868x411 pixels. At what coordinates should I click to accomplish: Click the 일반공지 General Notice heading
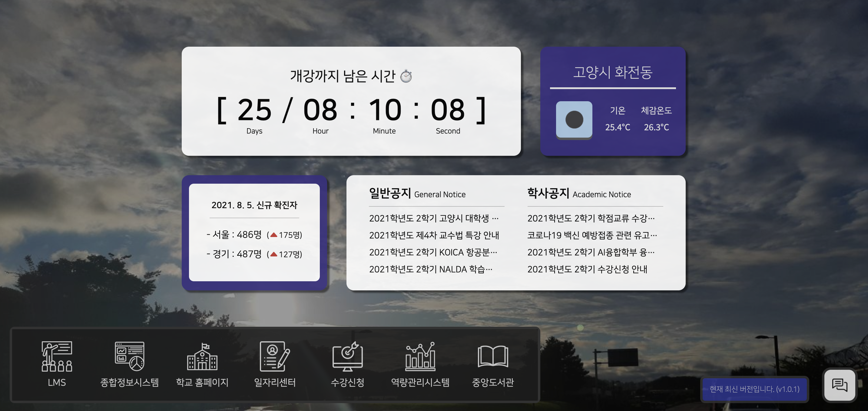(417, 194)
